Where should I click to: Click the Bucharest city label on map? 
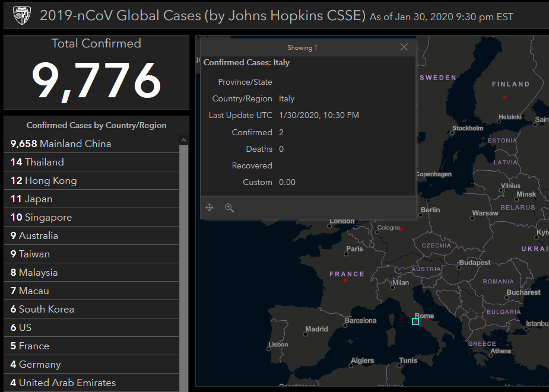(x=523, y=292)
